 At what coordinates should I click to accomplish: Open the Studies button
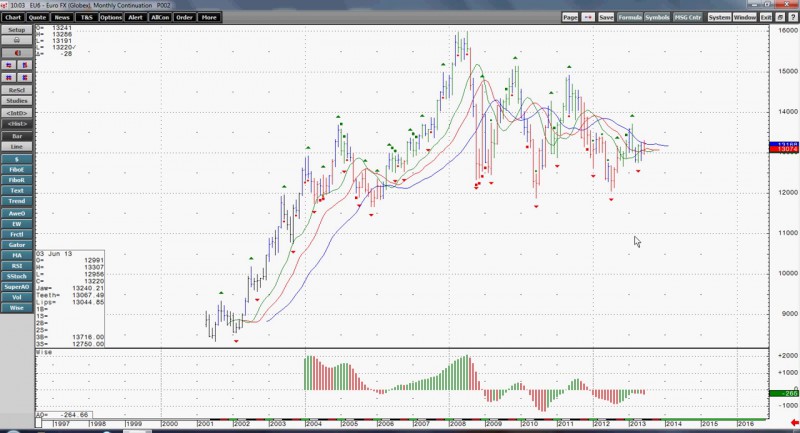tap(17, 101)
